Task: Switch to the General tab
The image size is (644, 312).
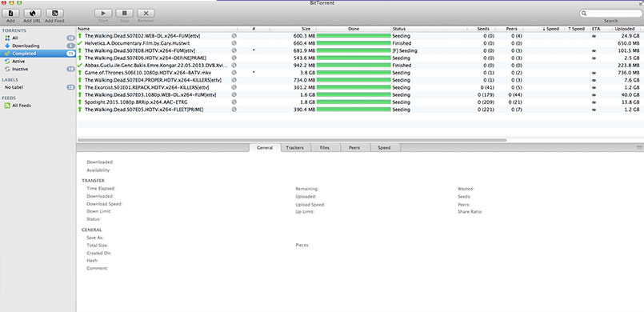Action: pos(265,148)
